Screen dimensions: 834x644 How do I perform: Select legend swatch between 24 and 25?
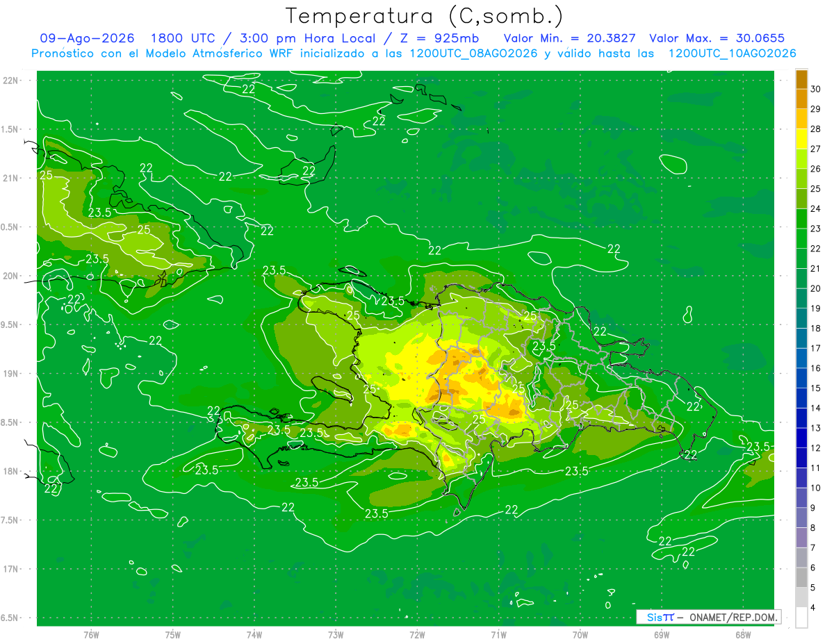801,199
